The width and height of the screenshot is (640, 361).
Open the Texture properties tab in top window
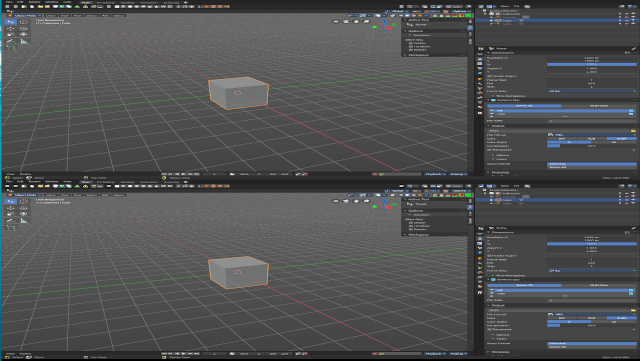(480, 113)
